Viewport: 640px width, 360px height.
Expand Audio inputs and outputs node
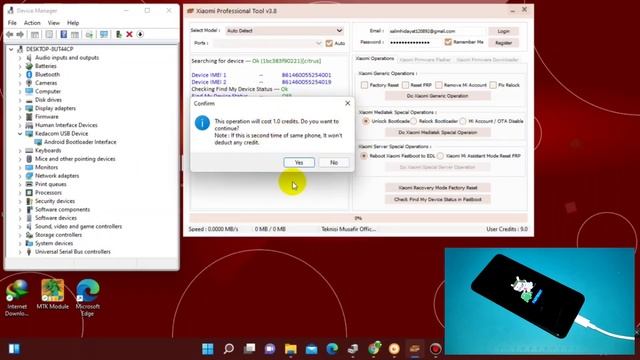pos(20,58)
